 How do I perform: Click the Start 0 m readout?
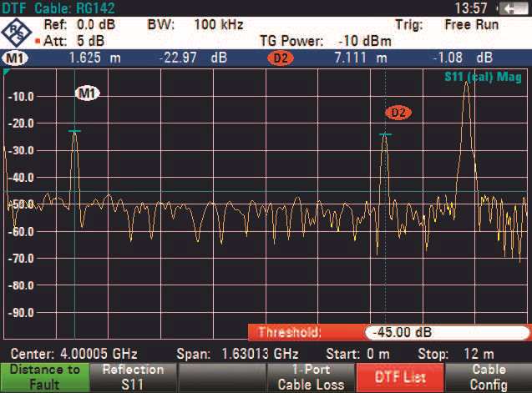coord(358,354)
